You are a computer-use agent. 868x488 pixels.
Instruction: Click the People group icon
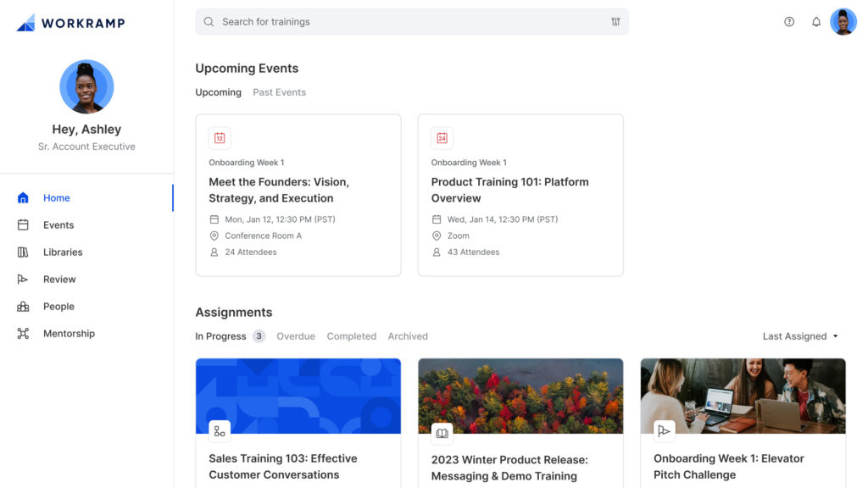tap(23, 306)
